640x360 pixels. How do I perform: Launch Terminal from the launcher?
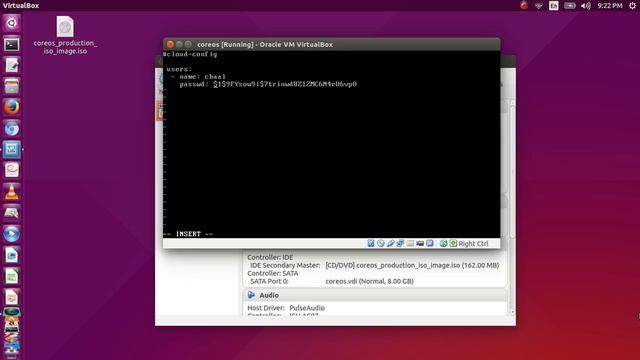(11, 44)
